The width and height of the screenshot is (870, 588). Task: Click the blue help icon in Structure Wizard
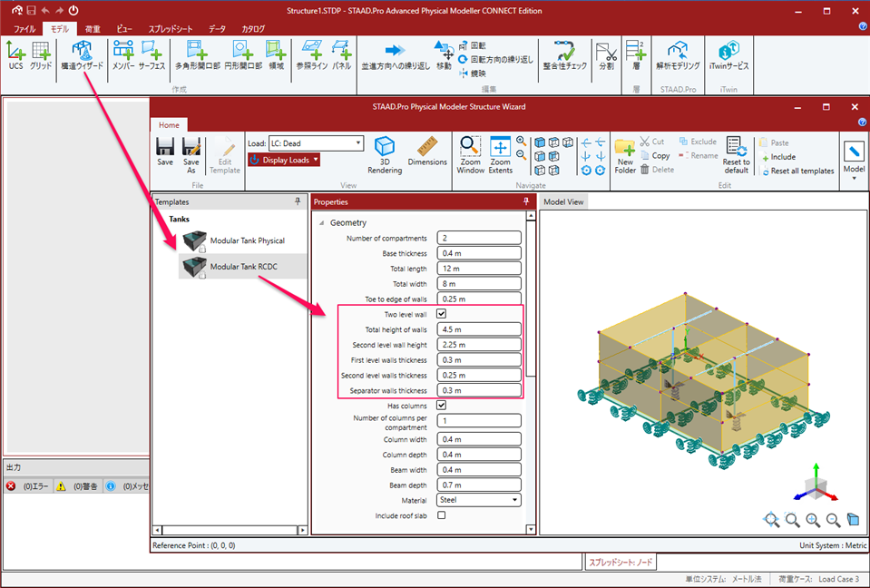(x=862, y=122)
